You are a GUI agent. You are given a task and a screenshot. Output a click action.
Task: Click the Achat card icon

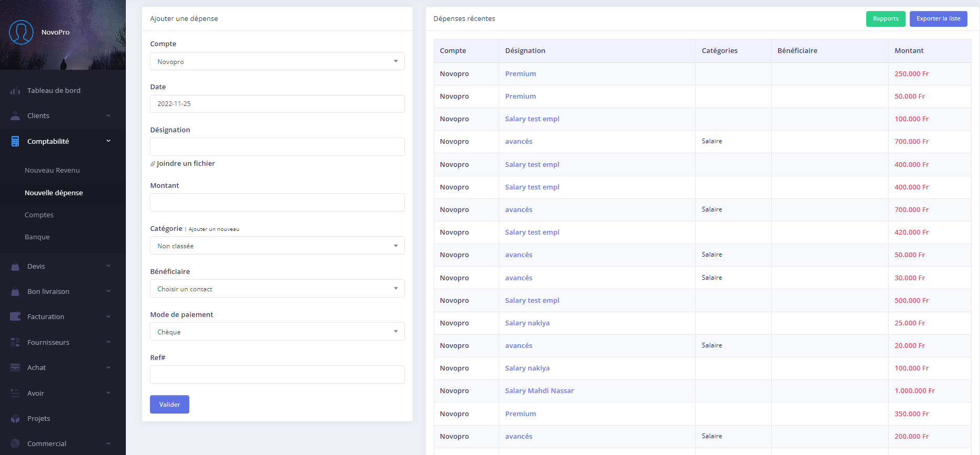pos(15,368)
